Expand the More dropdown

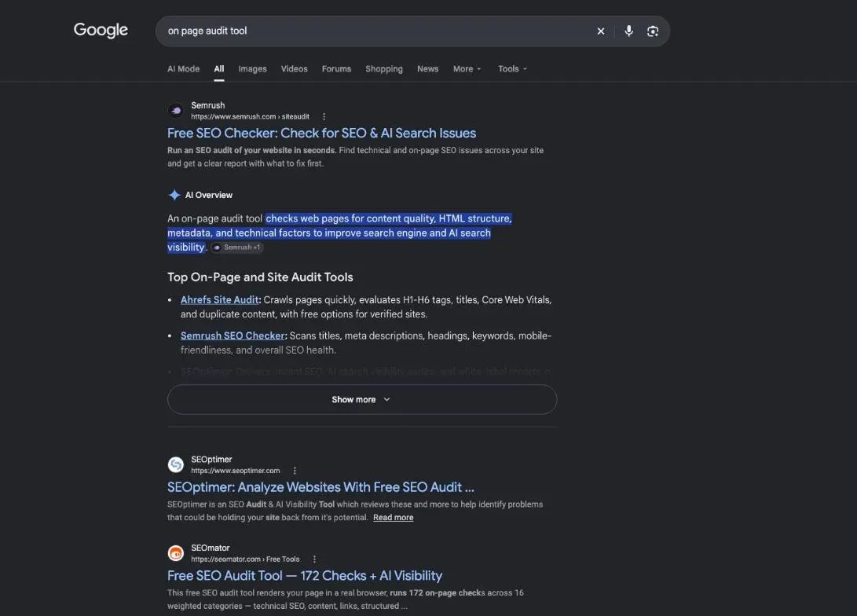coord(467,69)
